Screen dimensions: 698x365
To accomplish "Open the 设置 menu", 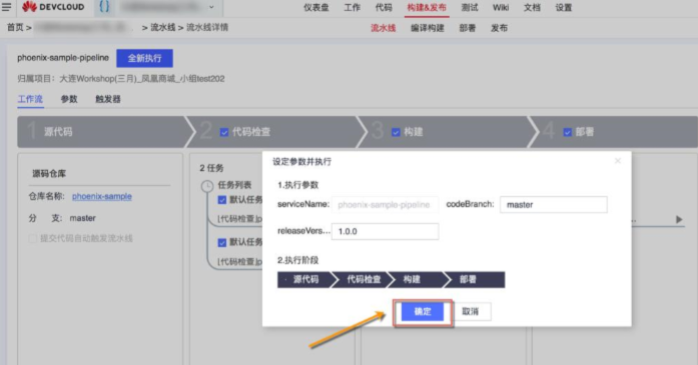I will pyautogui.click(x=564, y=8).
